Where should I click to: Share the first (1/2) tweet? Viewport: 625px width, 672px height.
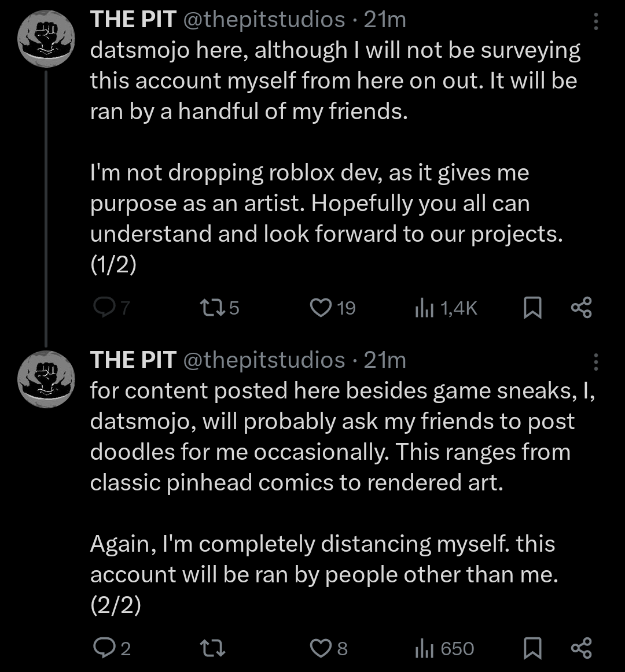click(581, 308)
